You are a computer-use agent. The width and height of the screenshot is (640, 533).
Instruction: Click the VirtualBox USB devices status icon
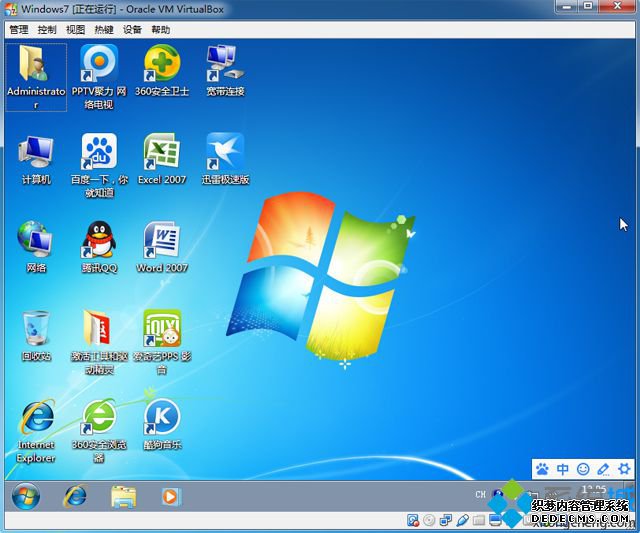point(462,520)
